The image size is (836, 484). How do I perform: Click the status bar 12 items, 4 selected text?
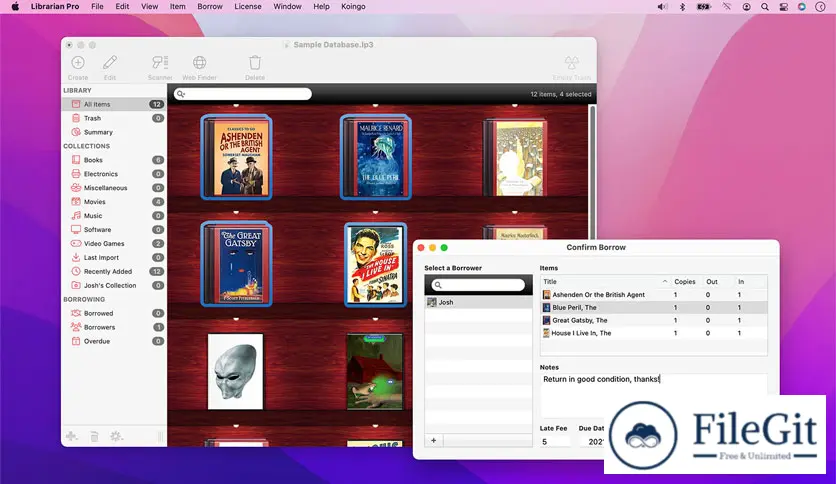(561, 94)
